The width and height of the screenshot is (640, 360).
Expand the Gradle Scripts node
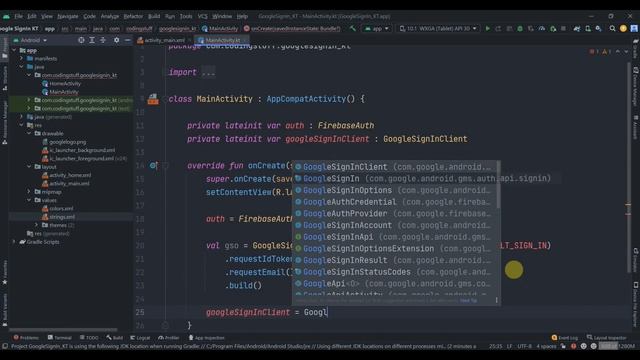coord(15,242)
